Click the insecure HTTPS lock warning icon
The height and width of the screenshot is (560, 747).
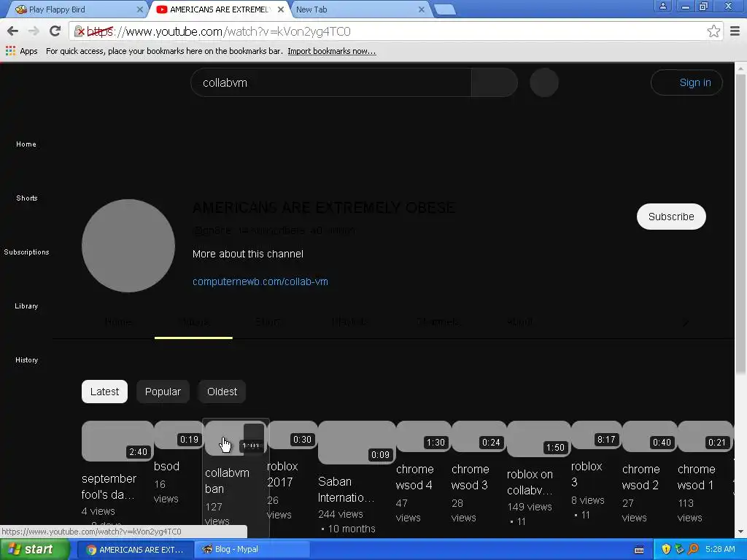79,31
